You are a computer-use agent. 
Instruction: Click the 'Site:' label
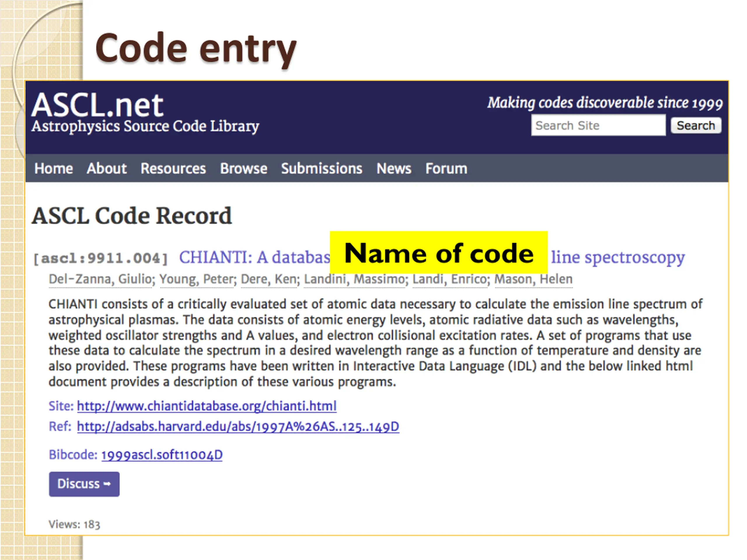[61, 406]
